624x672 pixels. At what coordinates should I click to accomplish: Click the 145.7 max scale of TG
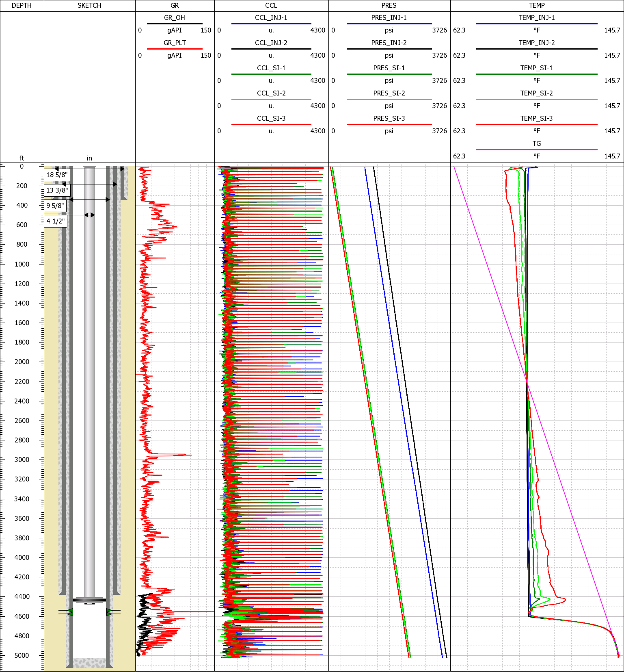[x=612, y=156]
